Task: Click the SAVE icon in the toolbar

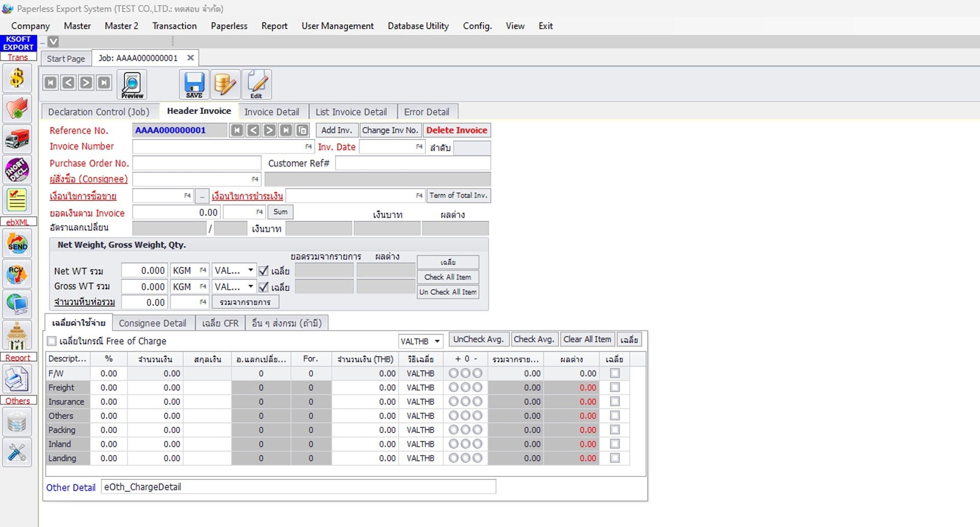Action: click(193, 83)
